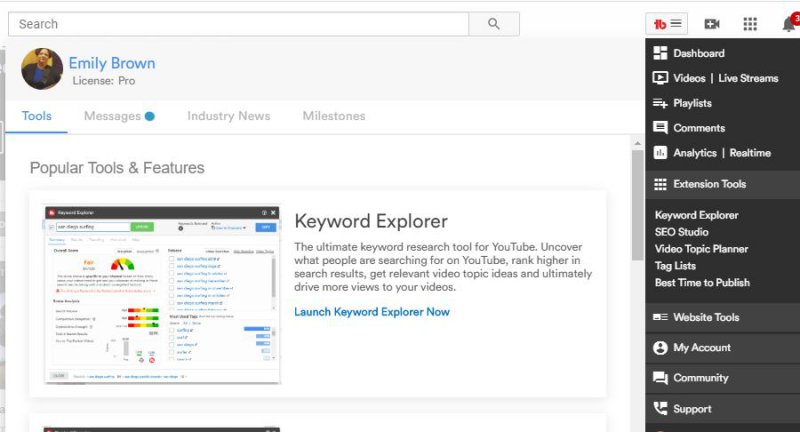This screenshot has height=432, width=800.
Task: Expand the My Account section
Action: [x=701, y=348]
